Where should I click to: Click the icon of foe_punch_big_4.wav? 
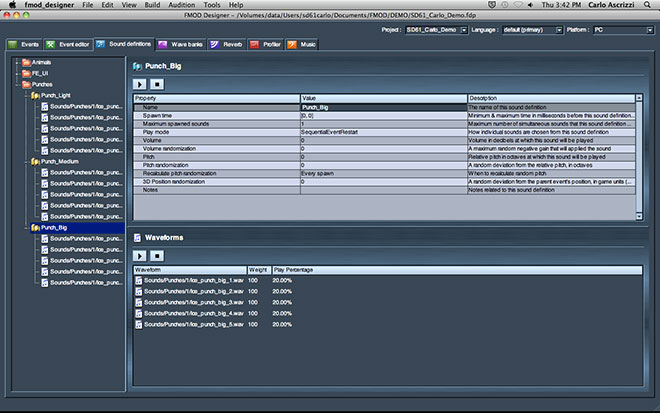coord(138,313)
